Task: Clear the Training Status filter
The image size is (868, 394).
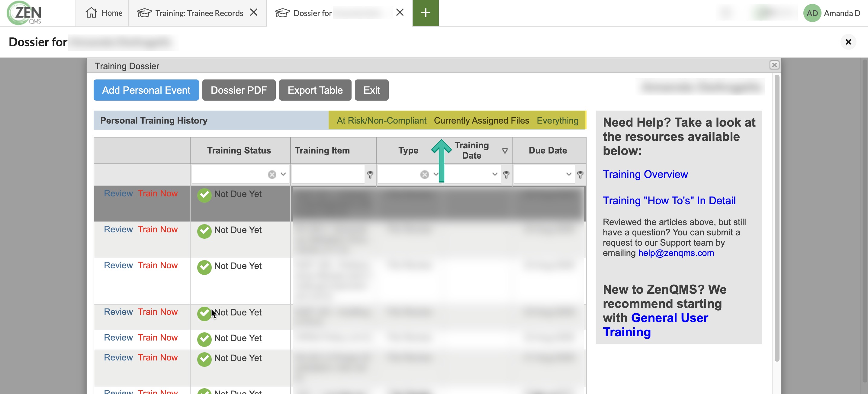Action: click(x=272, y=175)
